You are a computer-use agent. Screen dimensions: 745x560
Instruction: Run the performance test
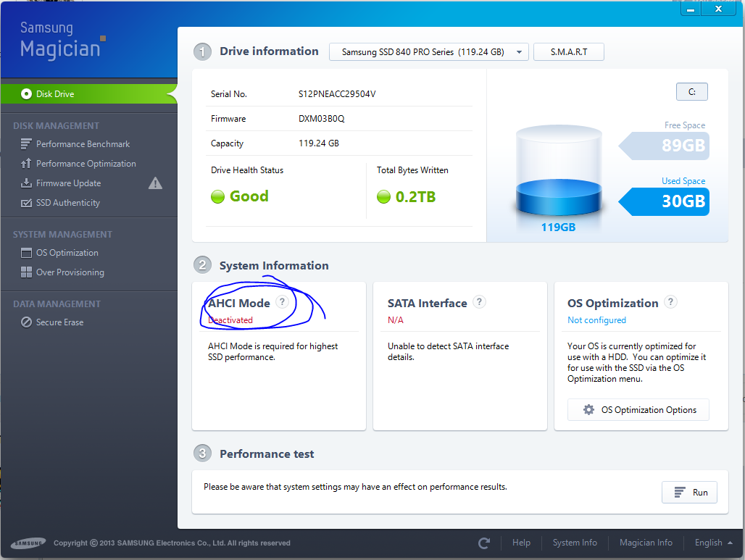click(689, 492)
